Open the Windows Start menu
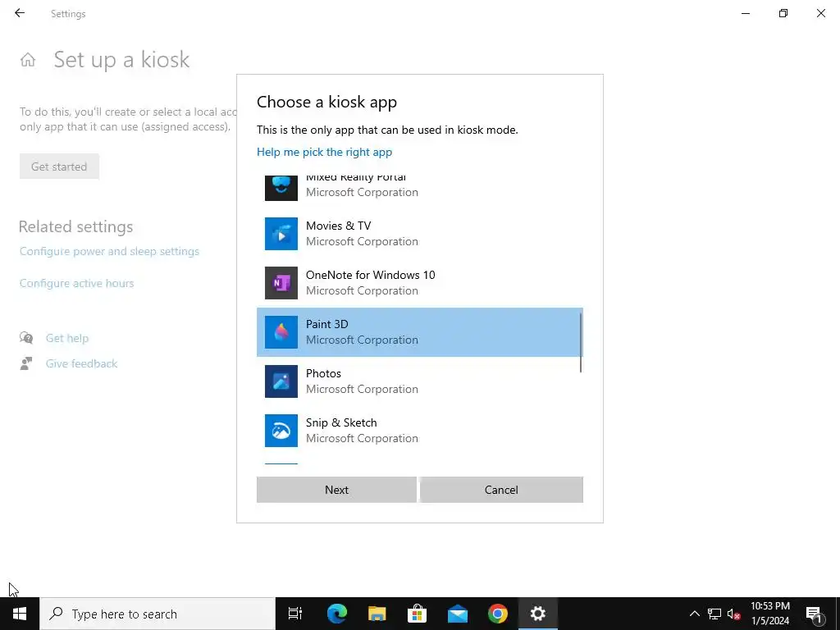Image resolution: width=840 pixels, height=630 pixels. (x=20, y=614)
